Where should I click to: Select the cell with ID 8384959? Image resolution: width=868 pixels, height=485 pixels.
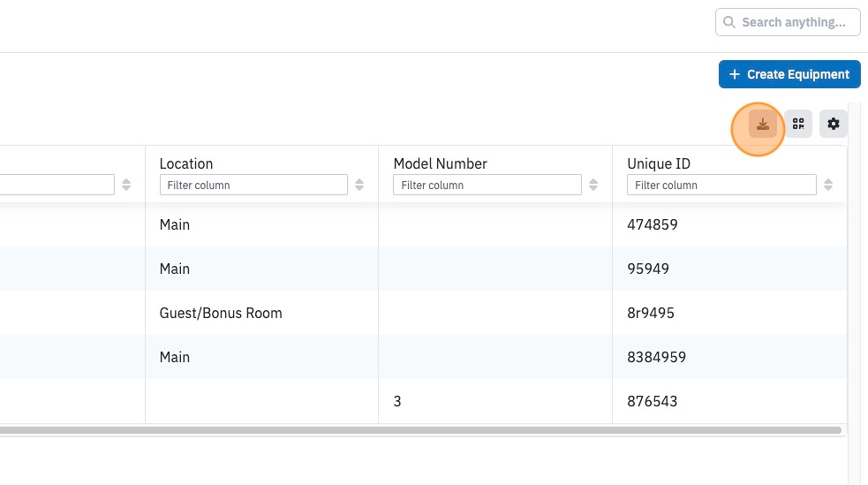tap(729, 357)
